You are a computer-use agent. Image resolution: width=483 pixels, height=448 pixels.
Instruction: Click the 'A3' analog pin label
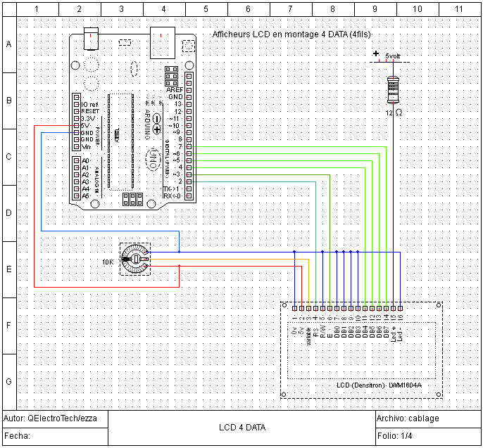pyautogui.click(x=85, y=182)
